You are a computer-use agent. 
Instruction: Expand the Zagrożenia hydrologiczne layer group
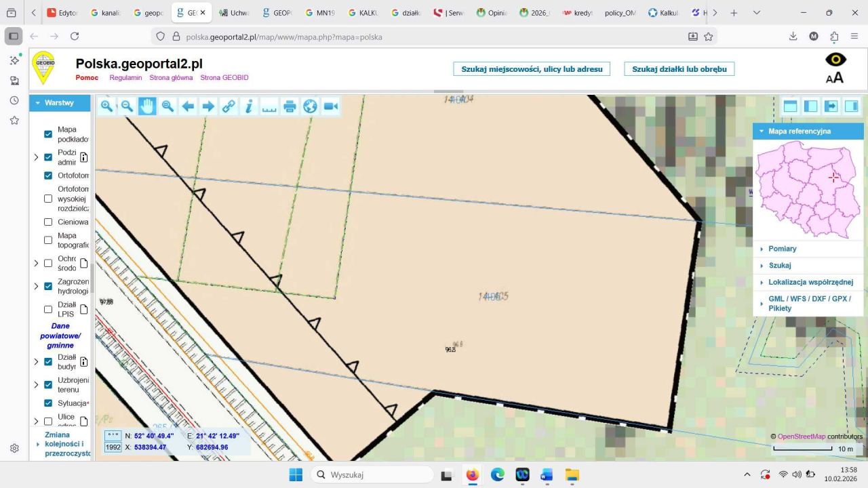click(x=36, y=286)
